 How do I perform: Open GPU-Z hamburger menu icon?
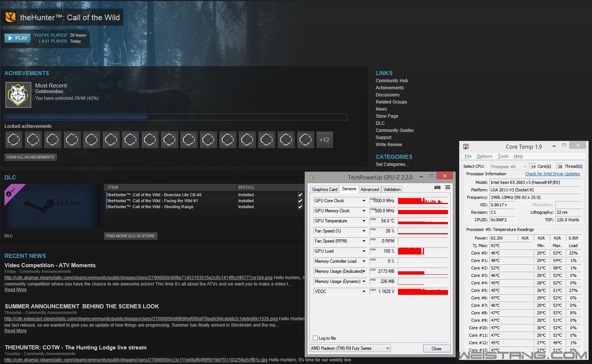(x=448, y=187)
